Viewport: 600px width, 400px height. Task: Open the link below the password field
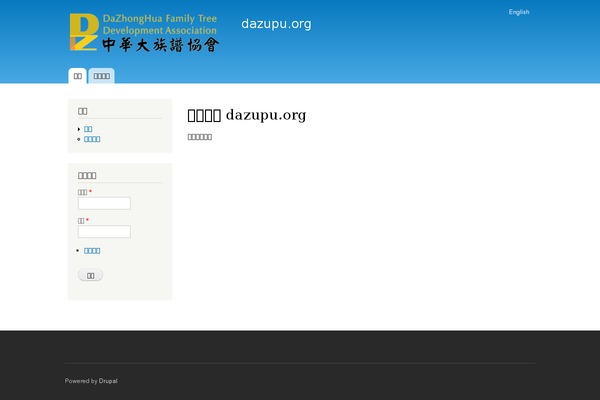click(92, 251)
